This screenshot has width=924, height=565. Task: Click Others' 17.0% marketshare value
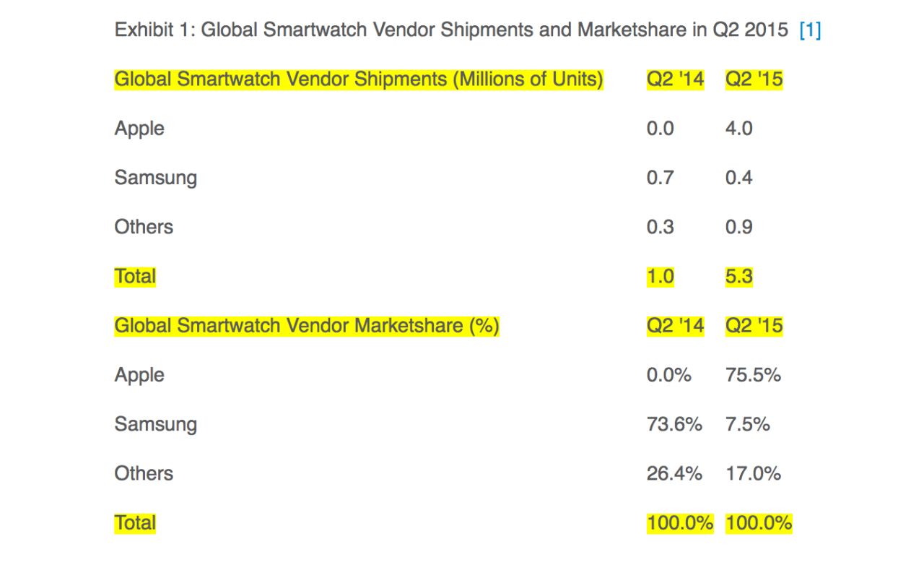click(x=753, y=473)
